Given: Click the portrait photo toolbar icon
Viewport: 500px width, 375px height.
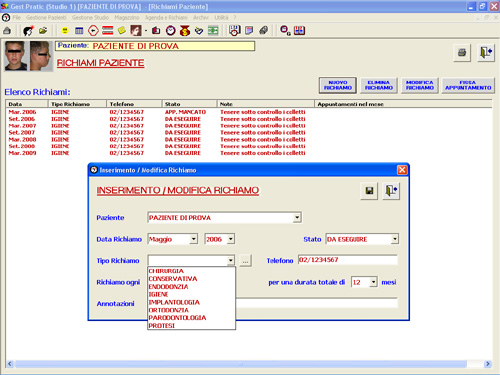Looking at the screenshot, I should (x=136, y=31).
